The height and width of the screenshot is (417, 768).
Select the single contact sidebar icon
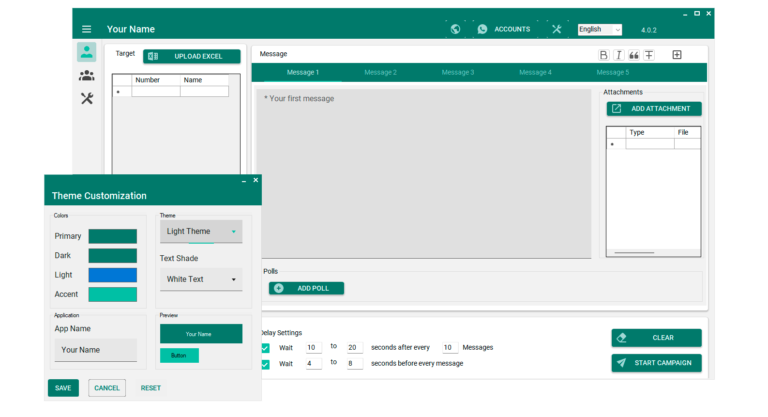(87, 52)
